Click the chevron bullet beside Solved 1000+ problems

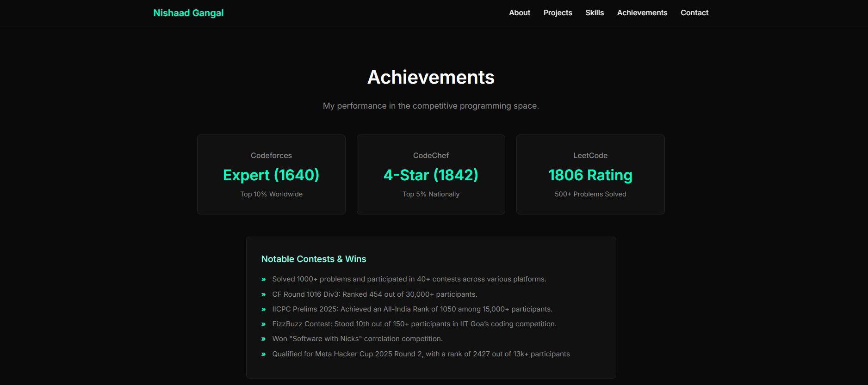(x=264, y=280)
